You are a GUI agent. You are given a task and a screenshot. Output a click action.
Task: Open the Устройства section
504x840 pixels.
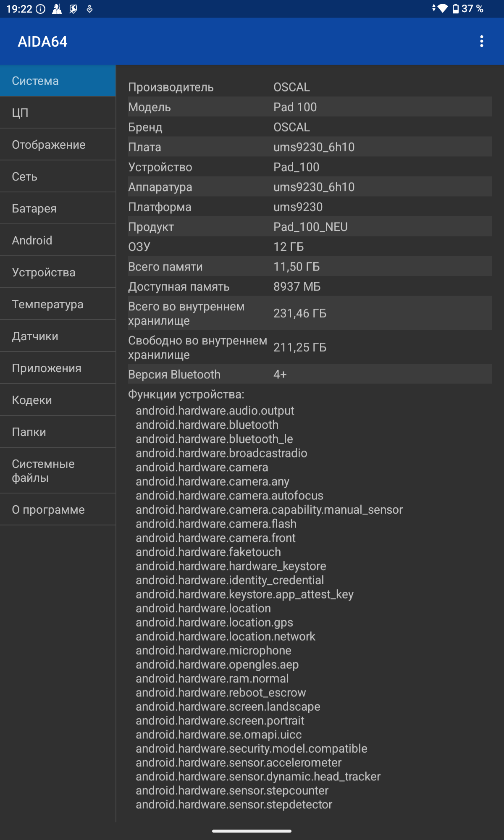point(58,272)
